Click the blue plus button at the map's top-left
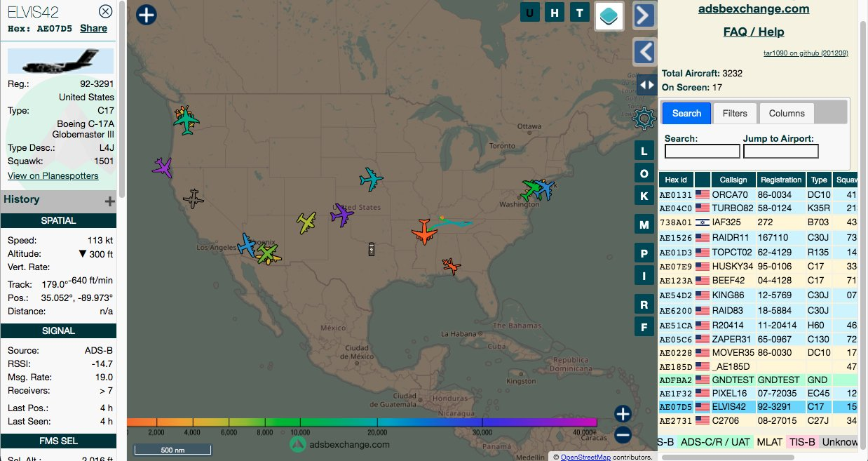868x461 pixels. (146, 15)
